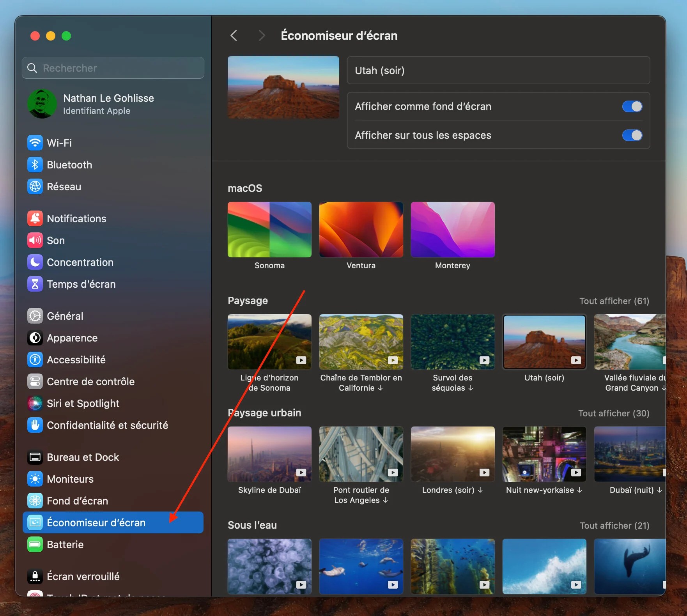Viewport: 687px width, 616px height.
Task: Click the "Utah (soir)" name field
Action: coord(498,71)
